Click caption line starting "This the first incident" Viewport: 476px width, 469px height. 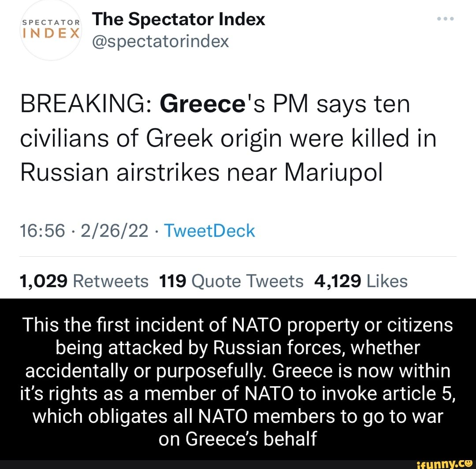(x=238, y=325)
